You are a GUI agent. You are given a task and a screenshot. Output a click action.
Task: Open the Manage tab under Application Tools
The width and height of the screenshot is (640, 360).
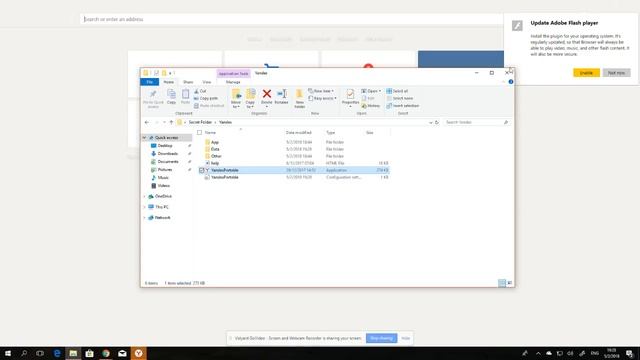(x=233, y=82)
